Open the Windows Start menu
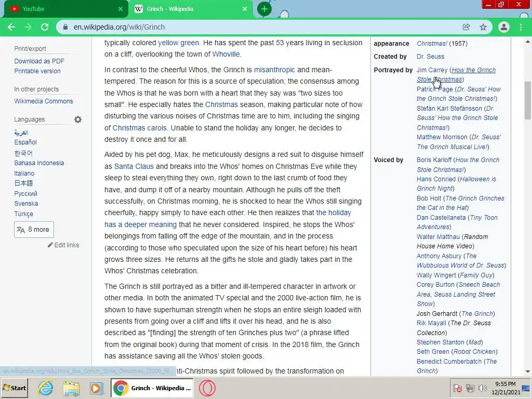Image resolution: width=532 pixels, height=399 pixels. pos(14,388)
